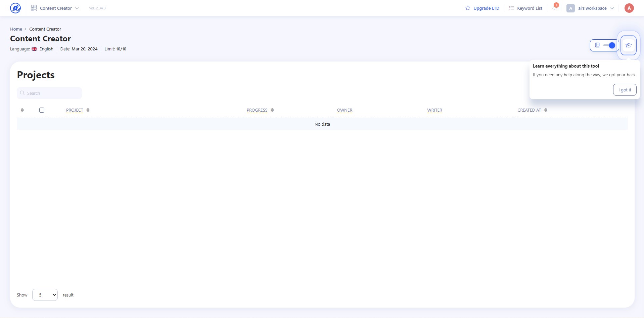Image resolution: width=644 pixels, height=318 pixels.
Task: Sort by the PROGRESS column arrows
Action: coord(272,110)
